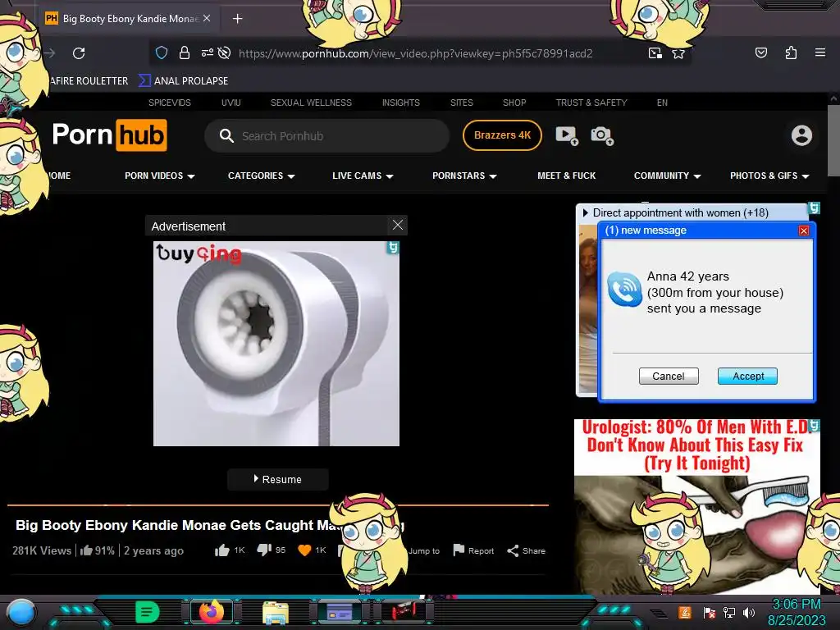Expand the PORN VIDEOS dropdown menu
This screenshot has height=630, width=840.
[160, 176]
